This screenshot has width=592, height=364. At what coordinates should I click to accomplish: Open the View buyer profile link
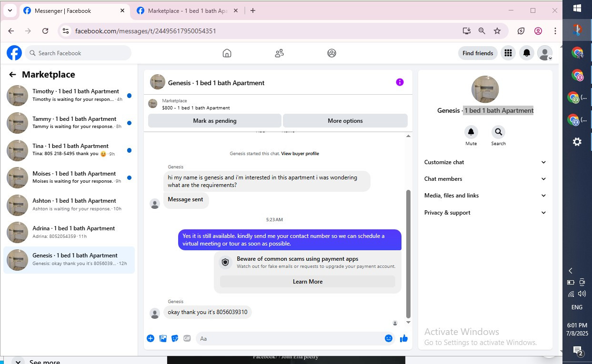[300, 154]
